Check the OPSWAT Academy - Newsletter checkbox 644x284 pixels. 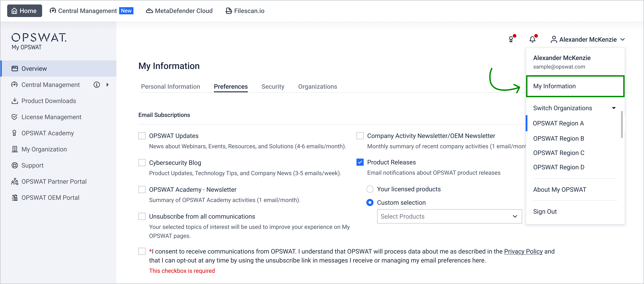(142, 189)
